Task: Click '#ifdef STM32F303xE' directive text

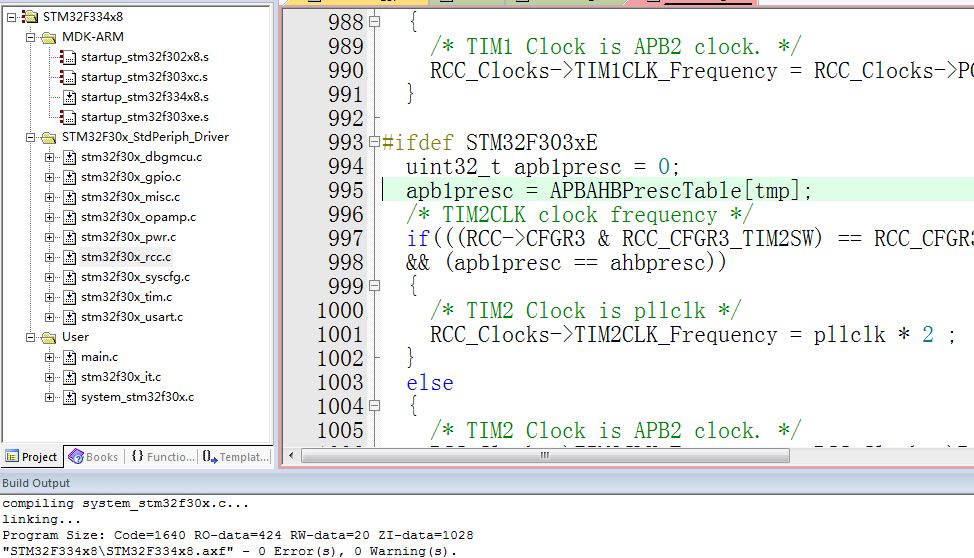Action: 489,142
